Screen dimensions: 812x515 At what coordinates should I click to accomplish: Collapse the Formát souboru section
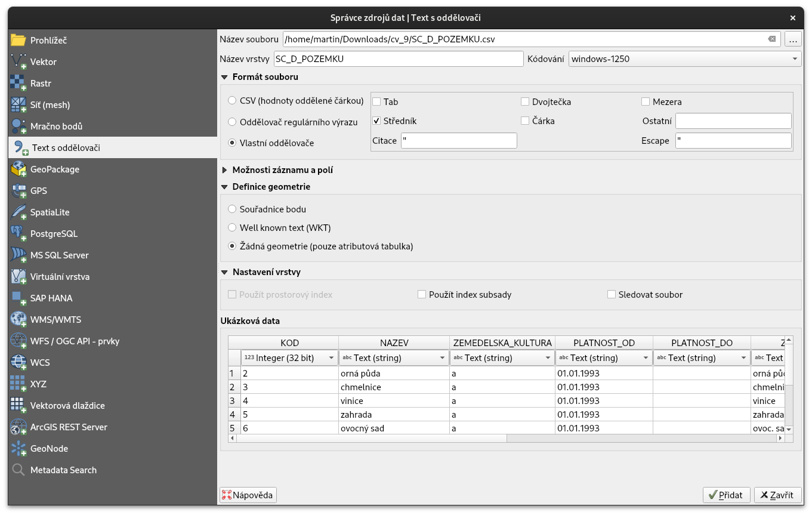[224, 77]
